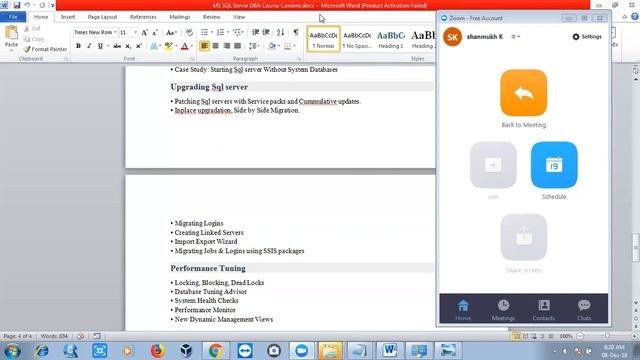Click the Format Painter tool
The image size is (640, 360).
(x=45, y=49)
